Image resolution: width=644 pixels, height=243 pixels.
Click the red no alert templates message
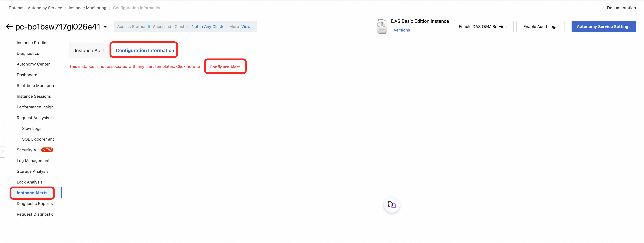(135, 66)
